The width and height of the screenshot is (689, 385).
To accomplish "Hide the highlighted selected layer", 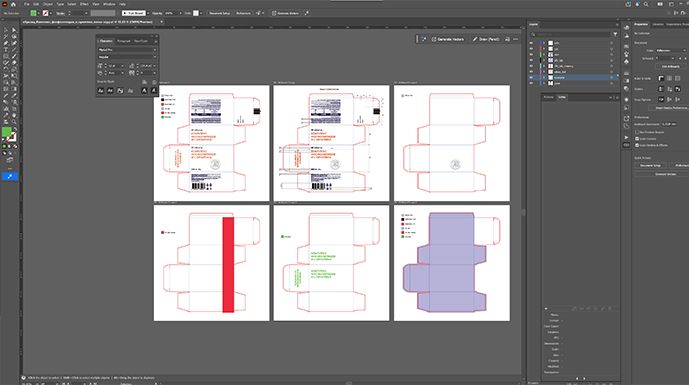I will click(x=531, y=77).
